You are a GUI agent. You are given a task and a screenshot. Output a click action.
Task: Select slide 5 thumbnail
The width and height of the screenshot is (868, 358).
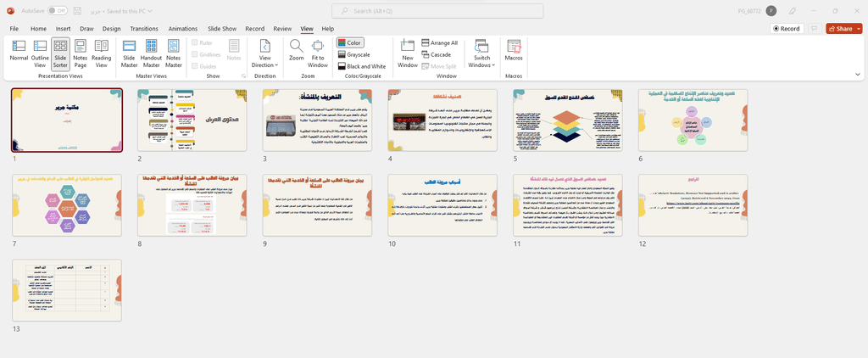[x=567, y=120]
